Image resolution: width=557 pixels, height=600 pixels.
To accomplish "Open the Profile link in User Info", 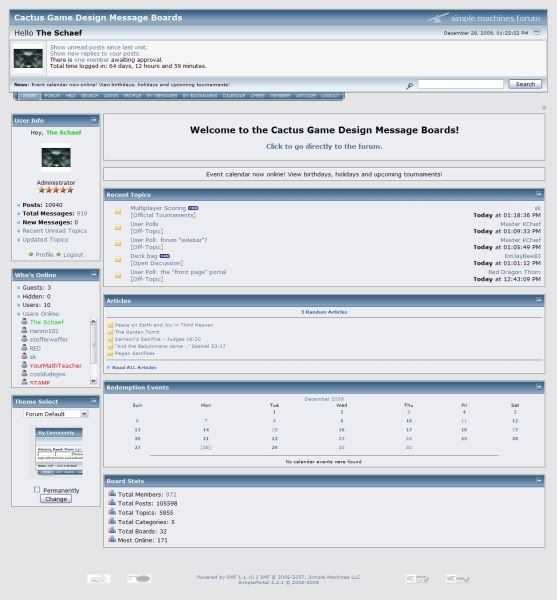I will pyautogui.click(x=44, y=254).
